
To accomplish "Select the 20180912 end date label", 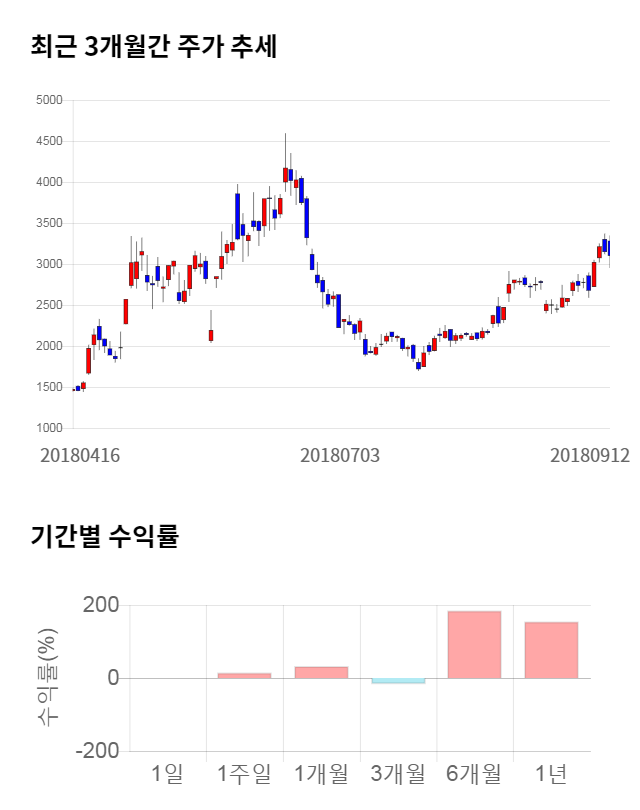I will coord(589,455).
